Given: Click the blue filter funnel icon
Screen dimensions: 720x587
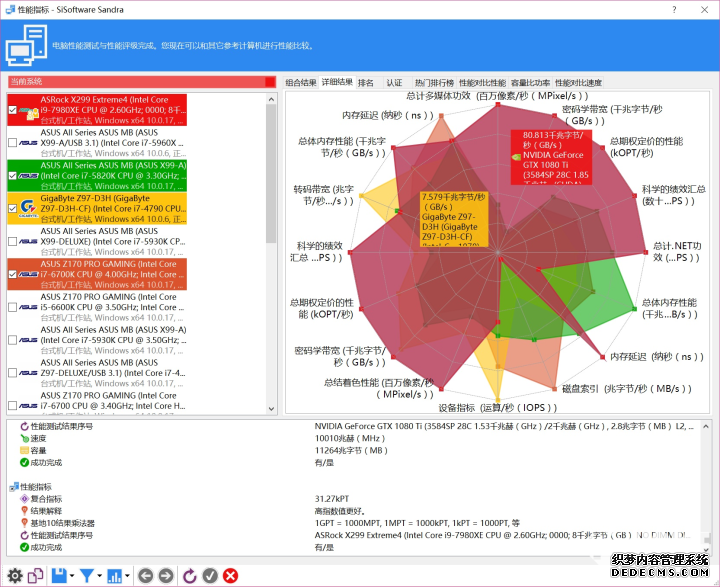Looking at the screenshot, I should click(x=87, y=576).
